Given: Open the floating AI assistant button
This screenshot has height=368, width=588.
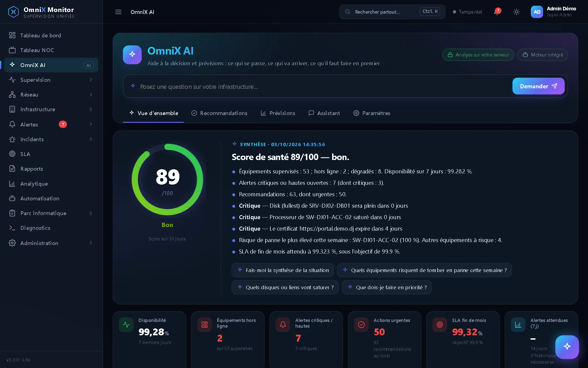Looking at the screenshot, I should point(567,347).
